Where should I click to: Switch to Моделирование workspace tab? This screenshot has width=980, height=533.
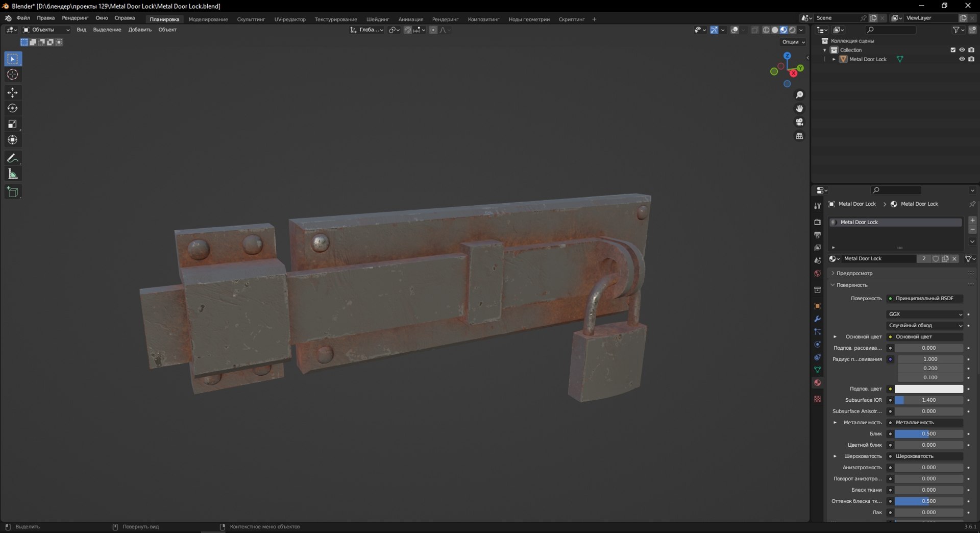208,19
